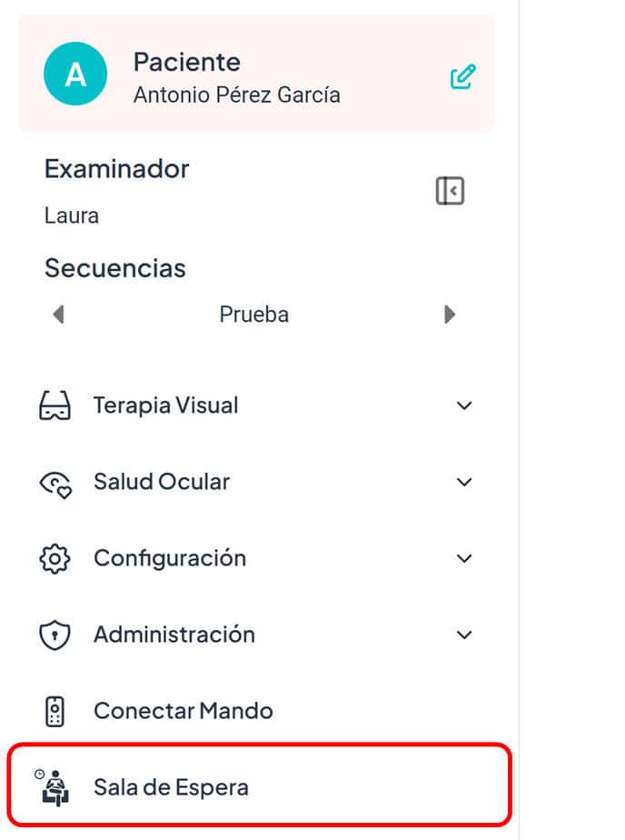The image size is (625, 840).
Task: Click the edit patient pencil icon
Action: (x=463, y=76)
